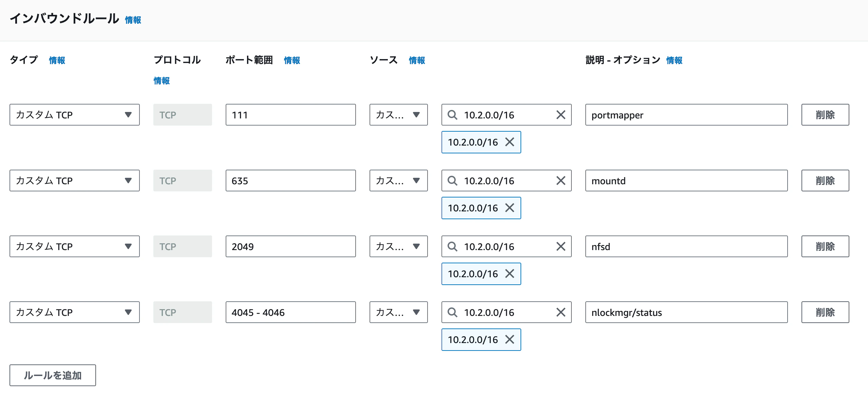Open the 情報 link beside ソース column
This screenshot has height=397, width=868.
click(417, 60)
